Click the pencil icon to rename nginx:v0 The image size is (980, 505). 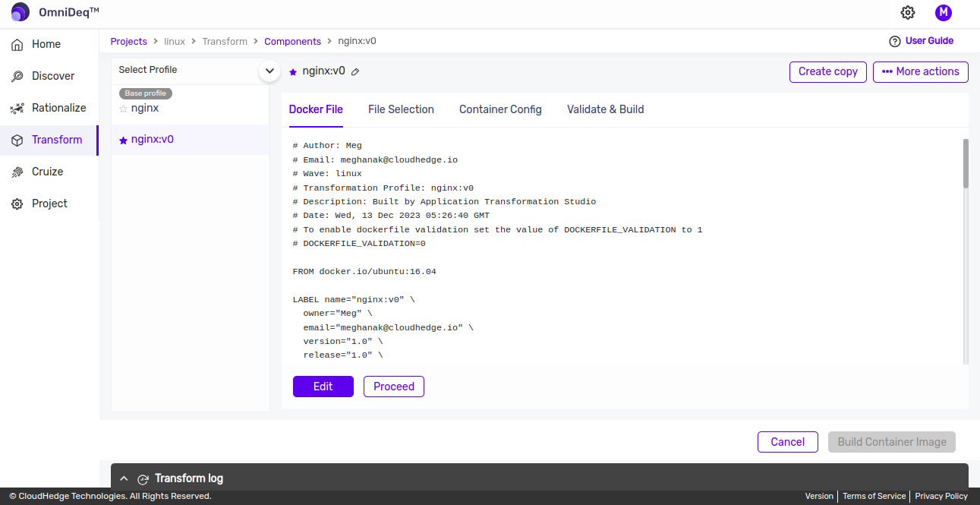[355, 71]
